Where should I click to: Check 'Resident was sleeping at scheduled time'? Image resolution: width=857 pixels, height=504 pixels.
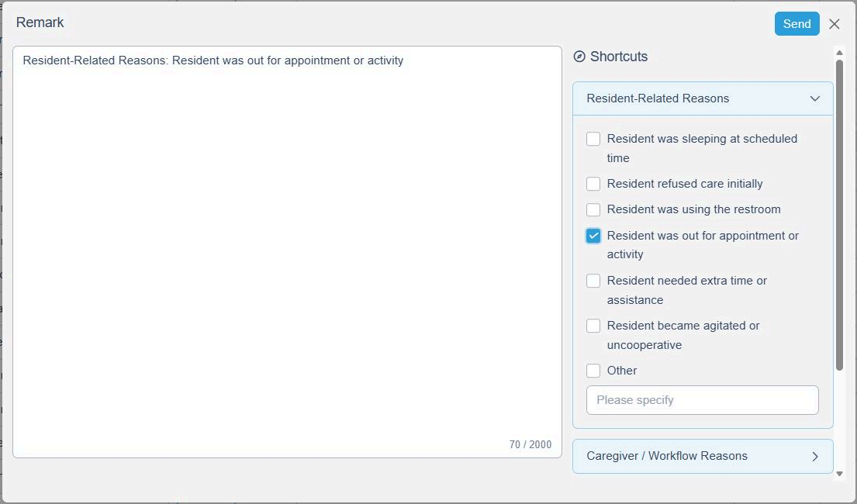[x=593, y=139]
